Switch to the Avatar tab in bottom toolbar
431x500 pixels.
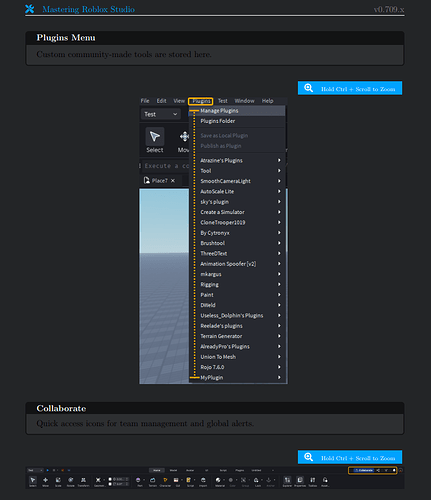pos(190,470)
